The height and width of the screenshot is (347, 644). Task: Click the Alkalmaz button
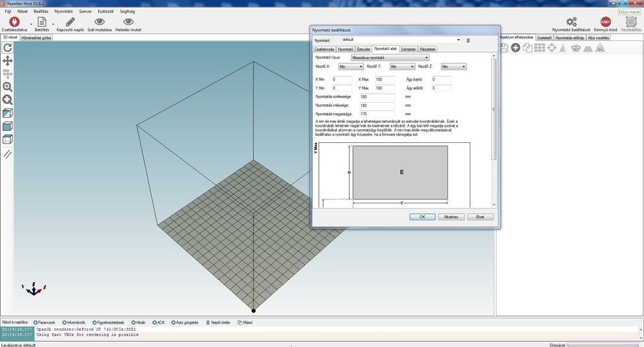(x=451, y=217)
